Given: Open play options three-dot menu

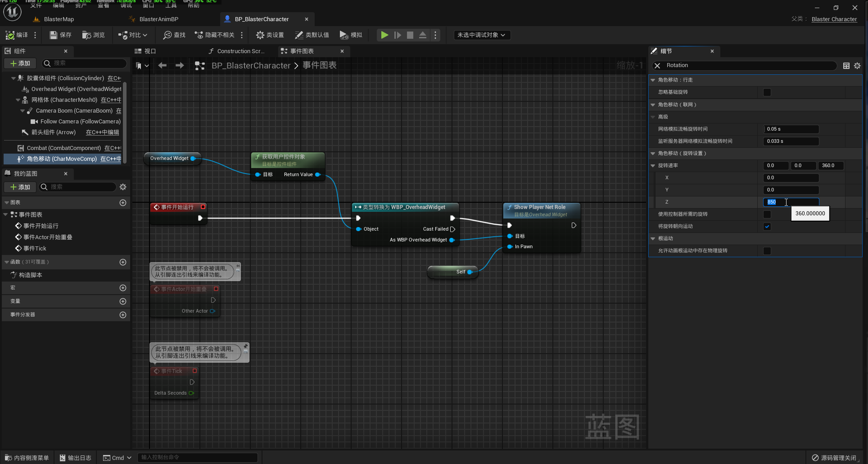Looking at the screenshot, I should [435, 35].
